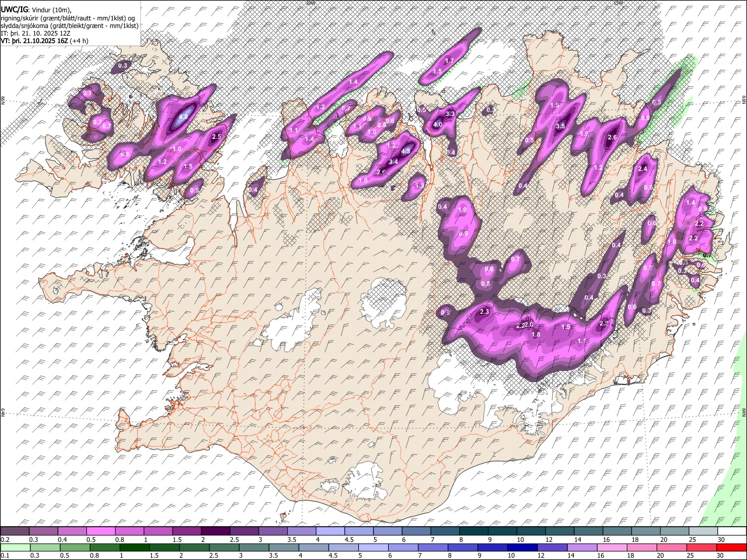This screenshot has height=560, width=747.
Task: Select lower scale swatch between 1 and 1.5
Action: (x=134, y=547)
